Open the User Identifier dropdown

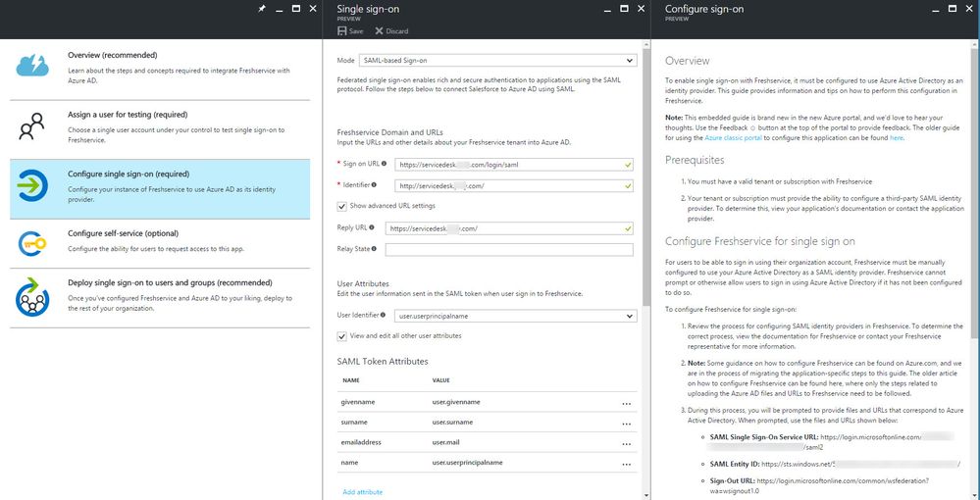(x=516, y=317)
